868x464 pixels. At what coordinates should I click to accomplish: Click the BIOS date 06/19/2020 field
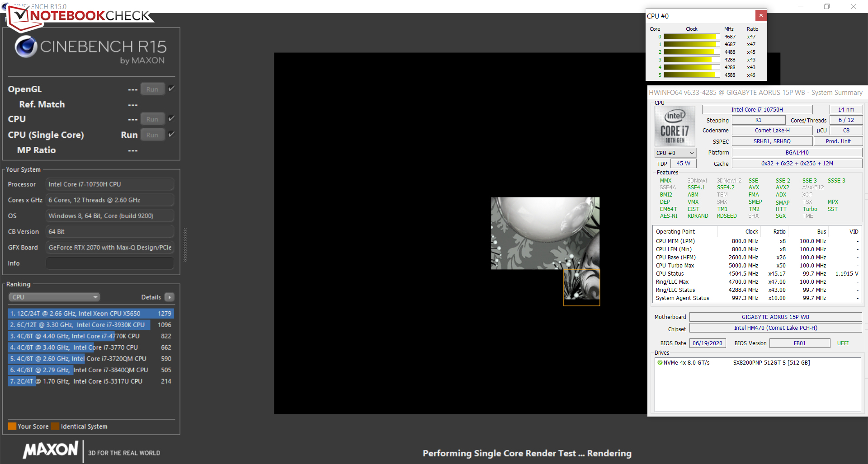(x=708, y=343)
